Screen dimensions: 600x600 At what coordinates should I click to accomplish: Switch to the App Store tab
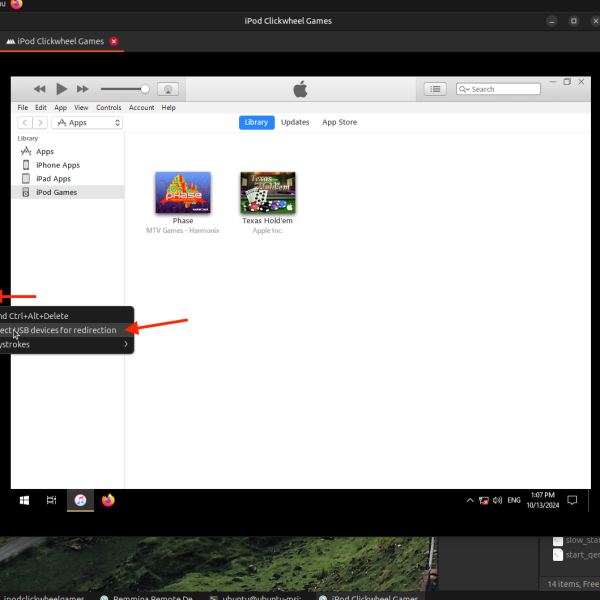coord(339,122)
